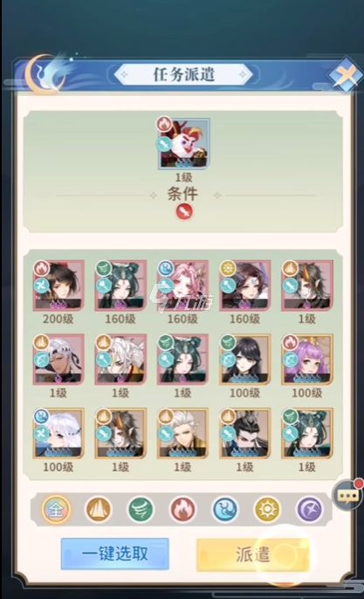Image resolution: width=364 pixels, height=599 pixels.
Task: Select the purple-haired 100级 hero portrait
Action: [307, 360]
